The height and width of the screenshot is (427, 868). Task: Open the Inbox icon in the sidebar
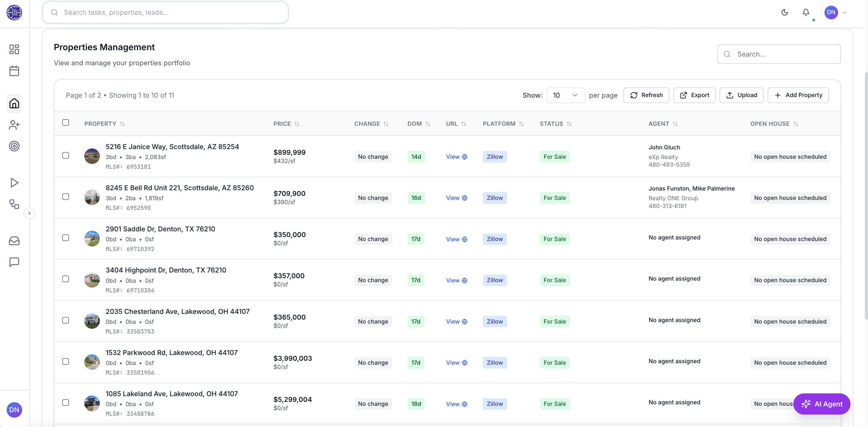pos(14,241)
